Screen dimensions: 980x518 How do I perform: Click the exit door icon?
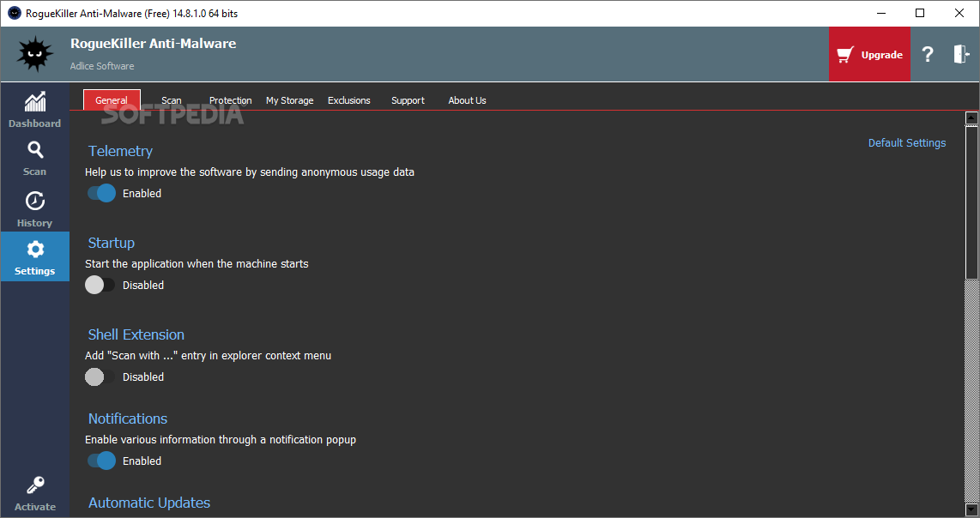click(960, 54)
